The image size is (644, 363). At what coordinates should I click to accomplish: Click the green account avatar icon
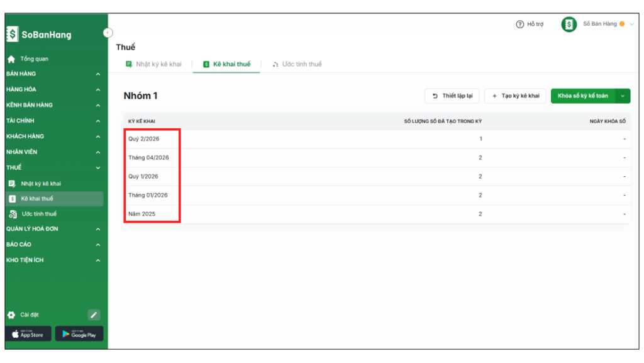(569, 25)
